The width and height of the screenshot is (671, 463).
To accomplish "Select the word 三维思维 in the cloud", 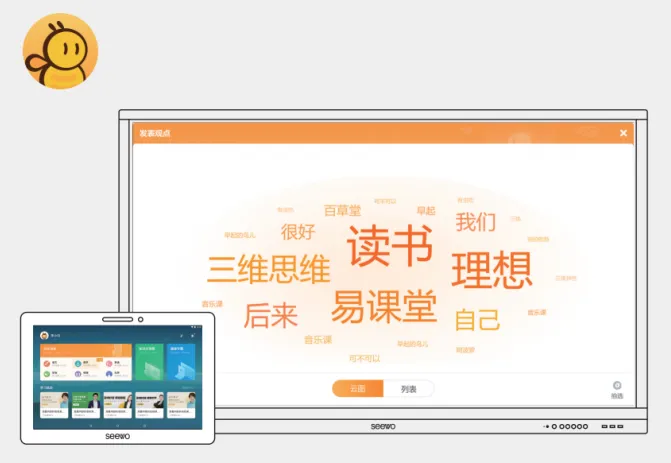I will coord(269,269).
